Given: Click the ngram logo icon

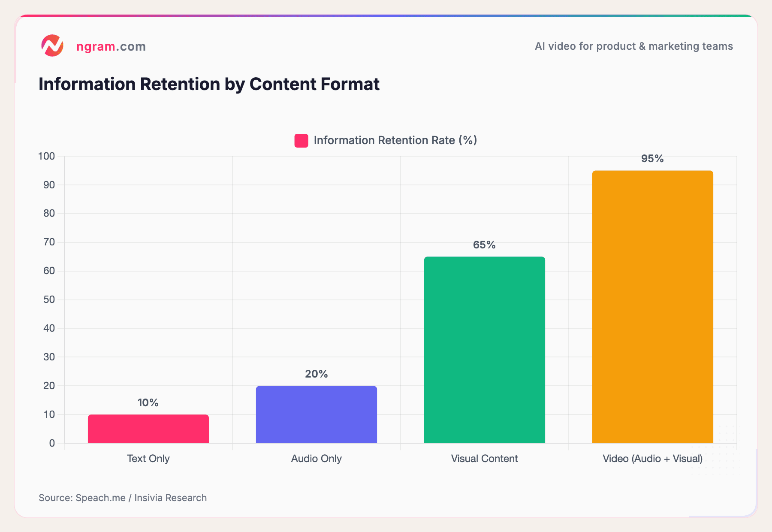Looking at the screenshot, I should click(52, 45).
